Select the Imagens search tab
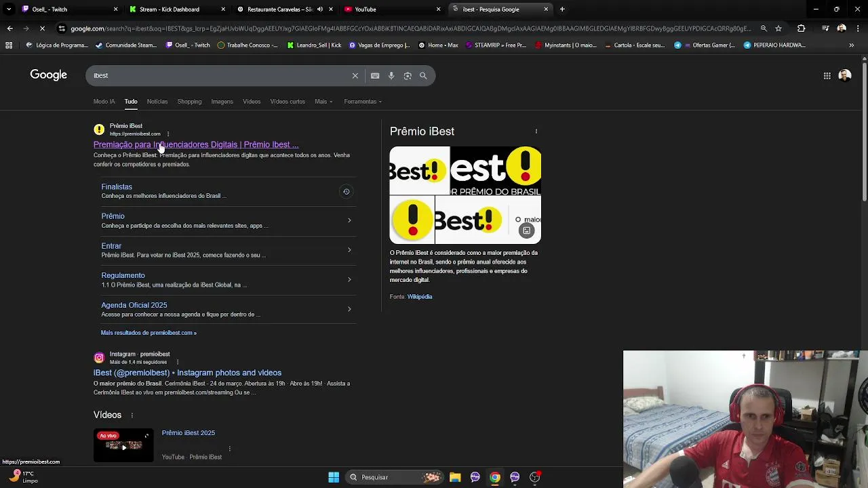This screenshot has height=488, width=868. point(222,102)
